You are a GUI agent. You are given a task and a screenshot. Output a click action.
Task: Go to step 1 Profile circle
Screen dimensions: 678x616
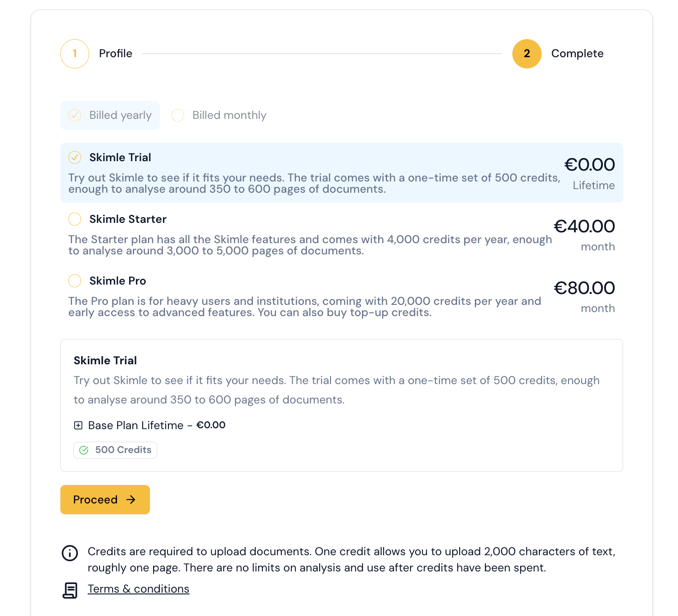(x=75, y=54)
